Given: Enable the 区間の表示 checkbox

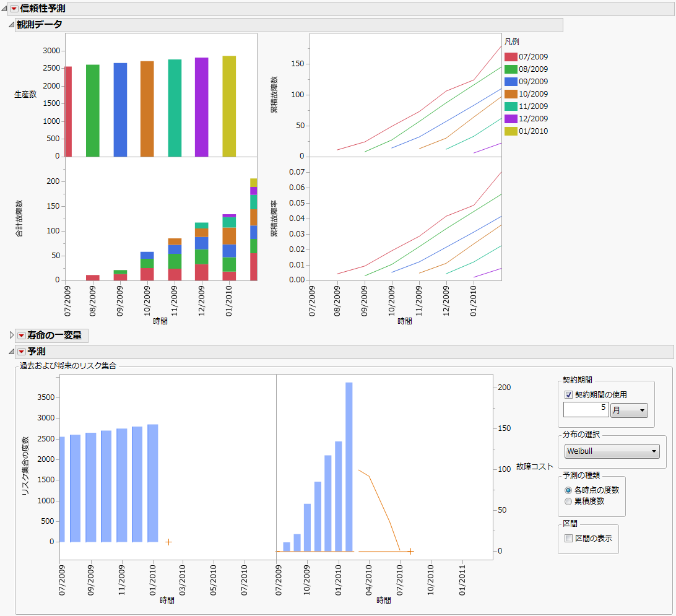Looking at the screenshot, I should tap(568, 538).
